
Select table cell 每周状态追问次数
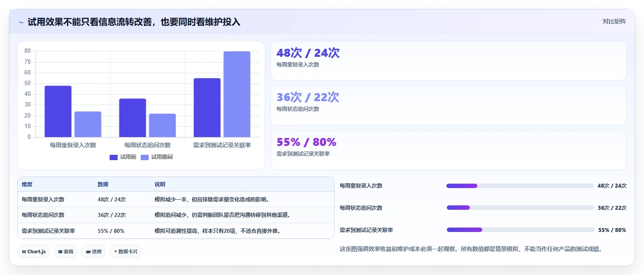click(43, 215)
